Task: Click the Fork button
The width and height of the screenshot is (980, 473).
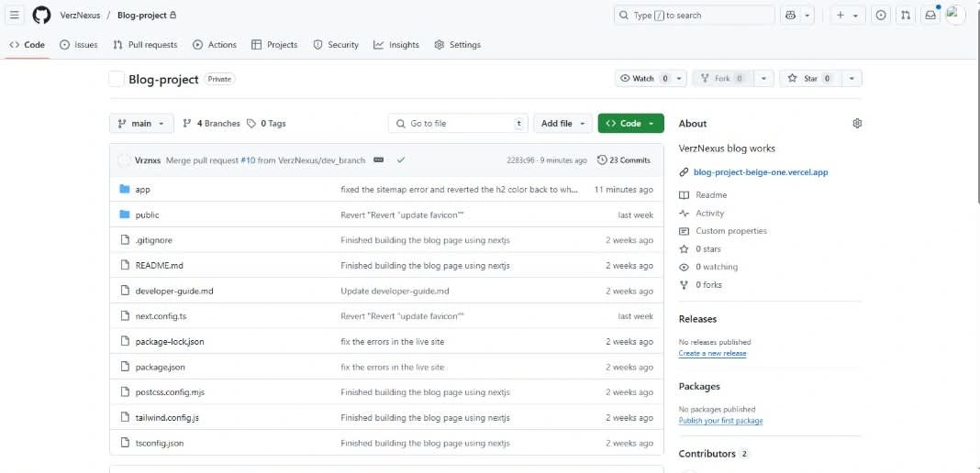Action: pos(722,79)
